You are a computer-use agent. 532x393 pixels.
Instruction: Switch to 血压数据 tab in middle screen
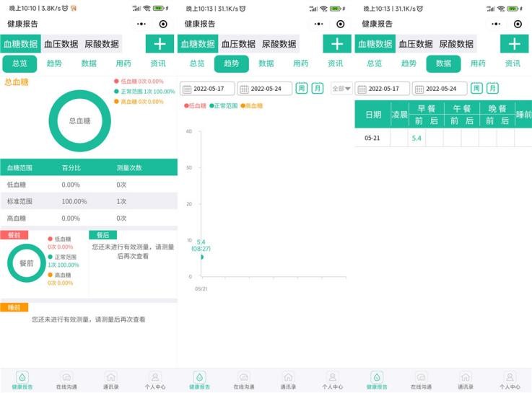click(238, 44)
